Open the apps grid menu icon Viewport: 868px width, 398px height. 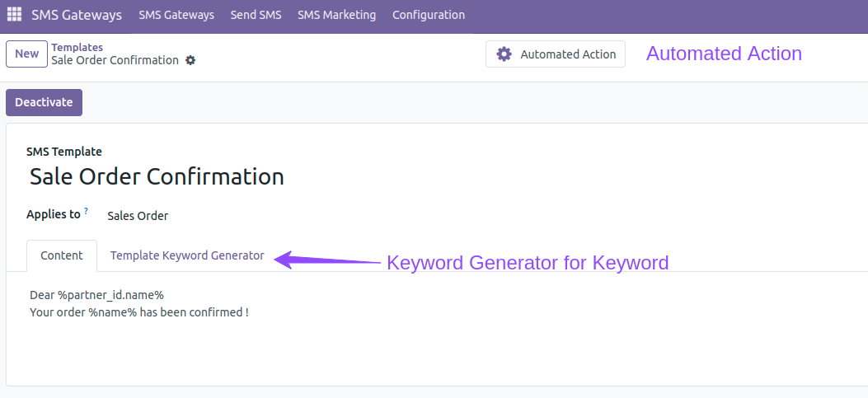point(14,14)
